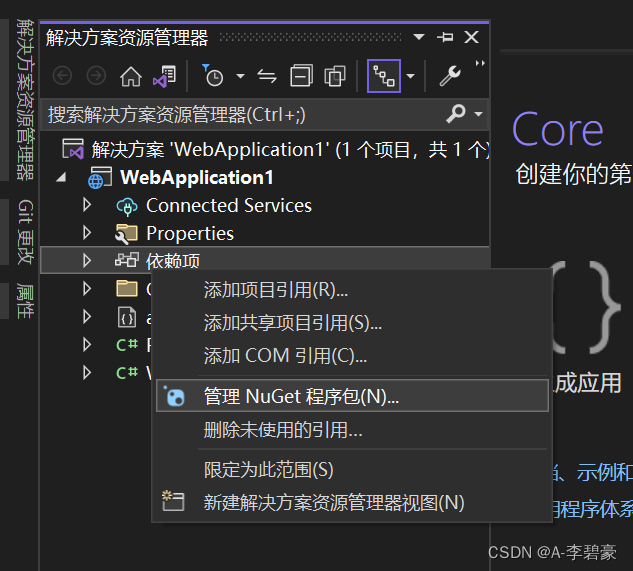633x571 pixels.
Task: Open the Git 更改 vertical side tab
Action: pos(25,232)
